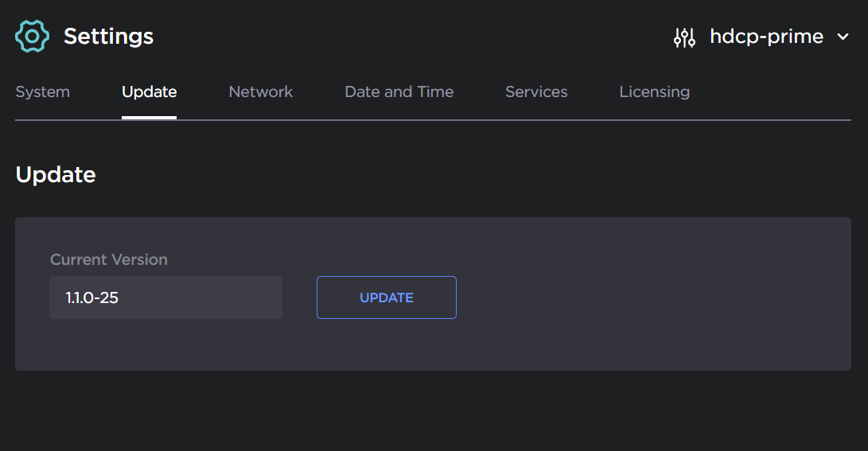Image resolution: width=868 pixels, height=451 pixels.
Task: Click empty header space right of Settings title
Action: pos(398,37)
